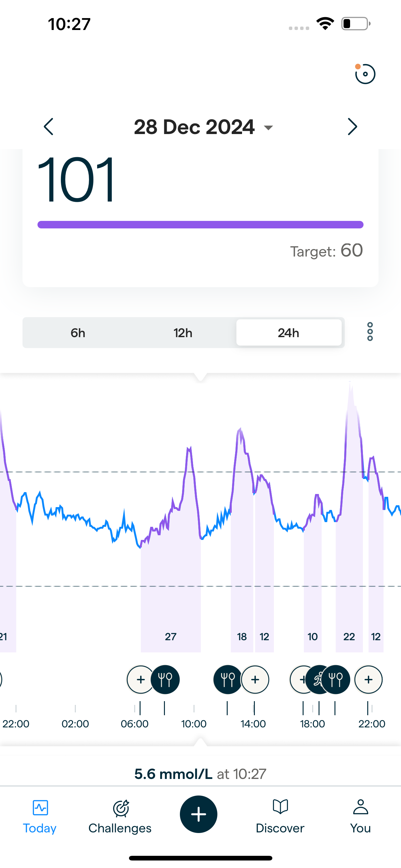The width and height of the screenshot is (401, 868).
Task: Tap the plus event marker near 22:00
Action: pos(368,680)
